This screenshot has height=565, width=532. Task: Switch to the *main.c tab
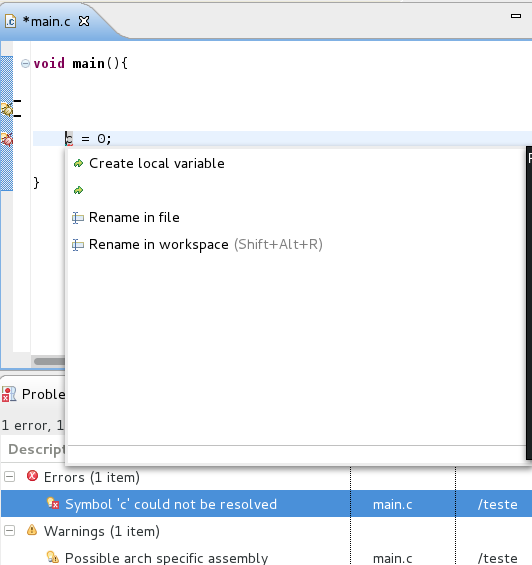pyautogui.click(x=46, y=22)
